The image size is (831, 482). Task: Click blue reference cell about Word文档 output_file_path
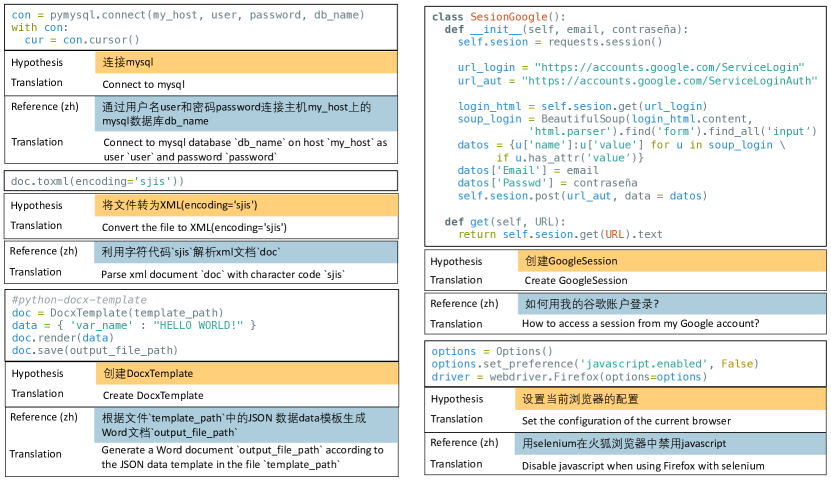(247, 425)
